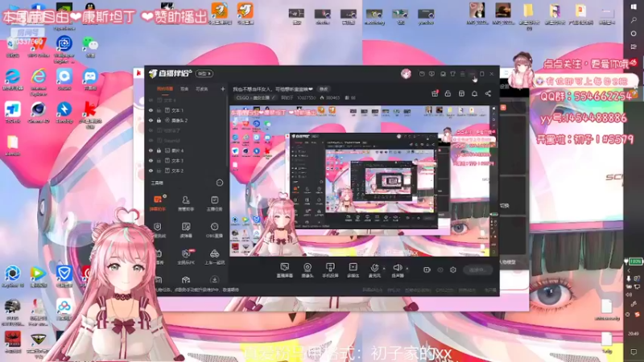The image size is (644, 362).
Task: Open the OBS直播 tool
Action: coord(214,230)
